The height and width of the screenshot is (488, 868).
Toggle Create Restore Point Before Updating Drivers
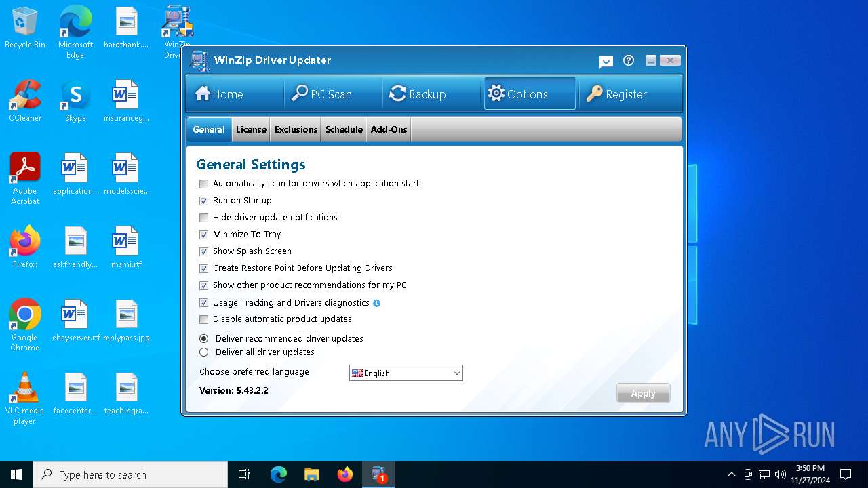coord(203,268)
